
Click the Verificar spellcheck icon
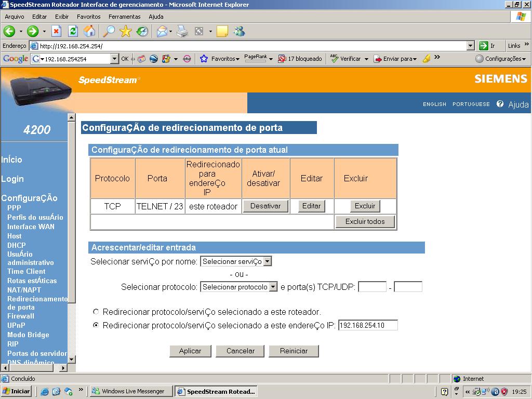point(335,59)
